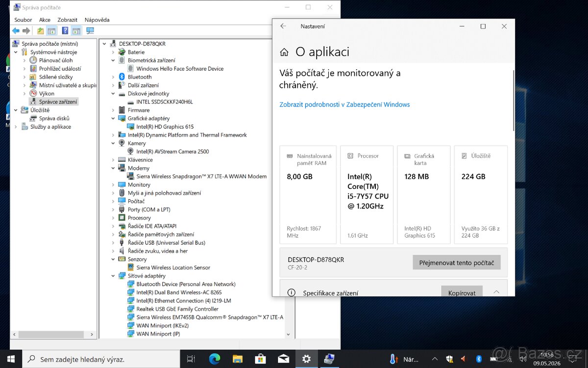Image resolution: width=588 pixels, height=368 pixels.
Task: Click the Bluetooth tray icon
Action: click(x=479, y=359)
